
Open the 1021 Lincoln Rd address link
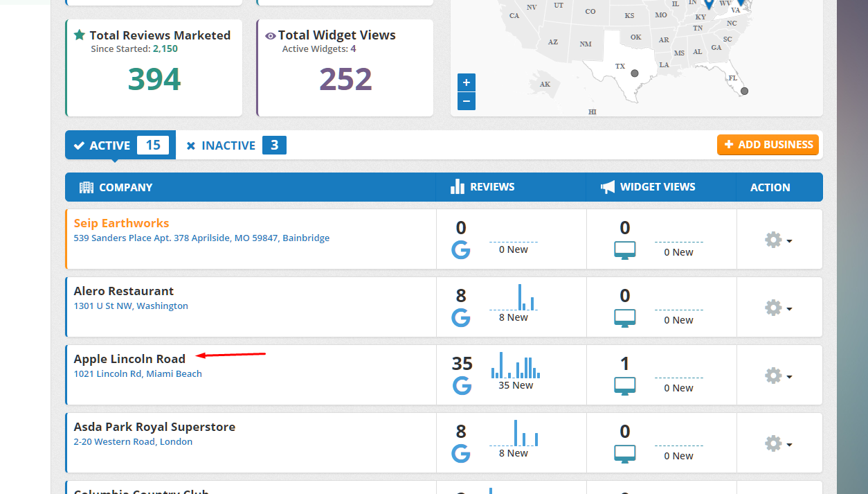tap(138, 374)
